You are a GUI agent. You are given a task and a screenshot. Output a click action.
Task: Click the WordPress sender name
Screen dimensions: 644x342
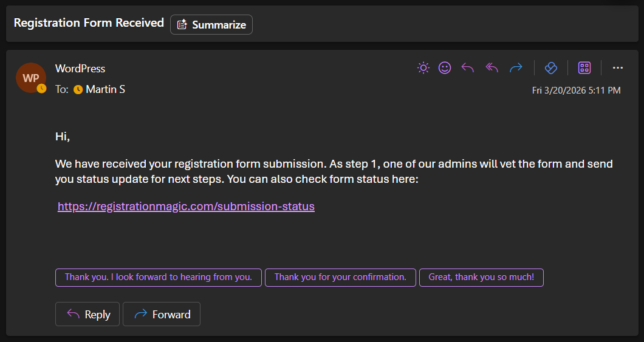pos(80,69)
